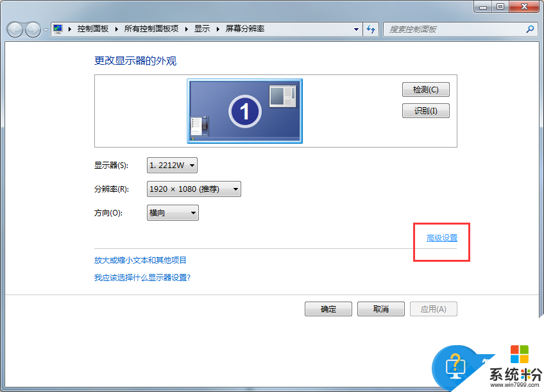Click the 应用(A) button

tap(434, 309)
